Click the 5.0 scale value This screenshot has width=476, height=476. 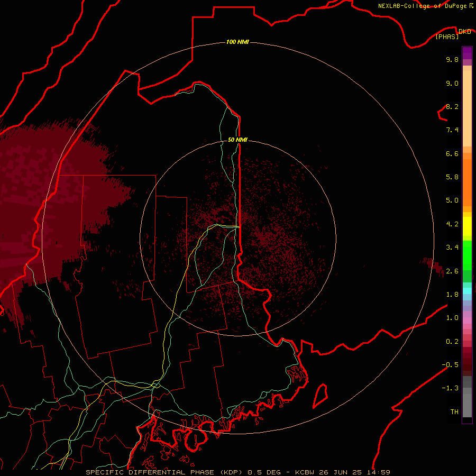[x=452, y=200]
